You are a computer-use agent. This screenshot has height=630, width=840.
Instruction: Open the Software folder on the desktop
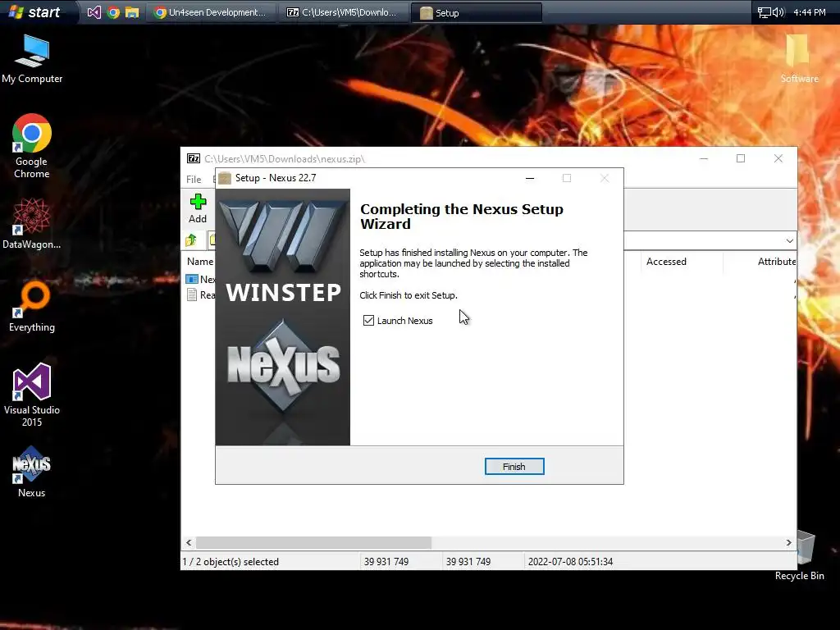799,59
